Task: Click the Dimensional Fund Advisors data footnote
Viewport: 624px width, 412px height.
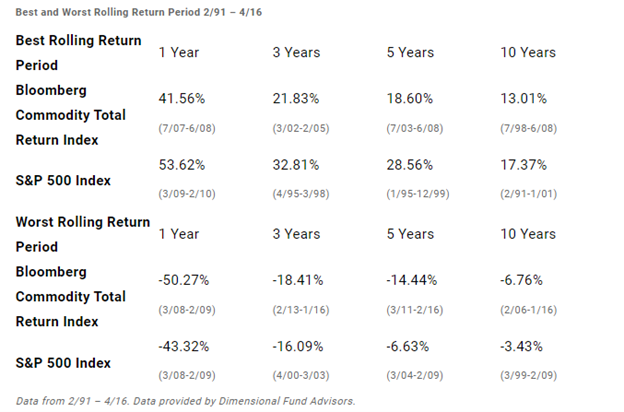Action: pyautogui.click(x=186, y=400)
